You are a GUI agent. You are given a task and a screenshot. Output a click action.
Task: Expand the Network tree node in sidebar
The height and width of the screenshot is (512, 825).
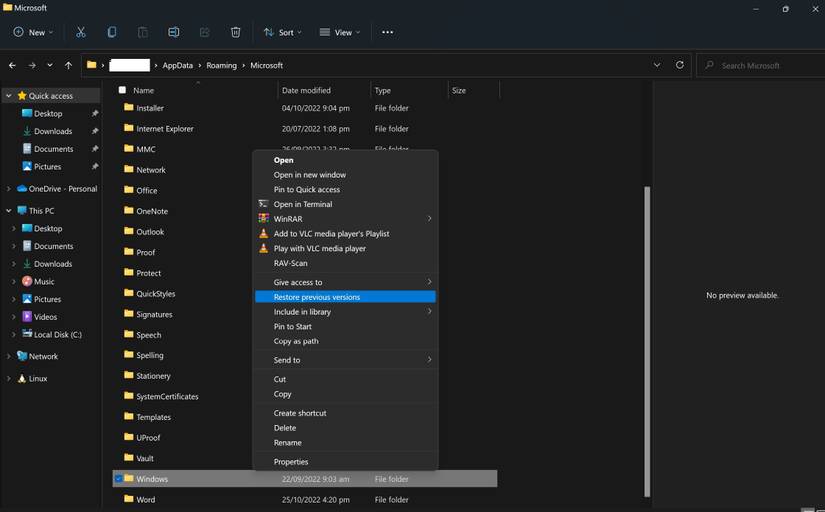pos(9,356)
